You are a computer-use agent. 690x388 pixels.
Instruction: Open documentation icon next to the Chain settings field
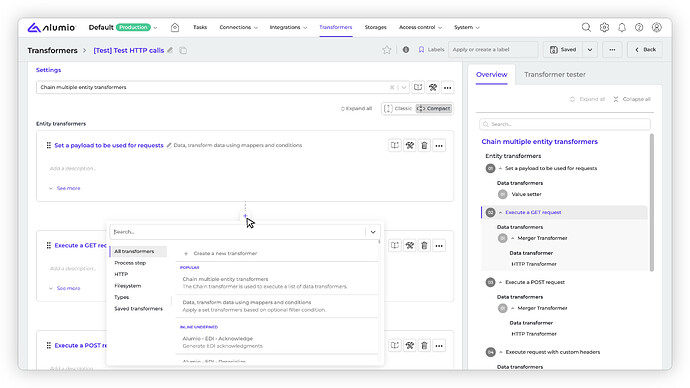(x=418, y=87)
